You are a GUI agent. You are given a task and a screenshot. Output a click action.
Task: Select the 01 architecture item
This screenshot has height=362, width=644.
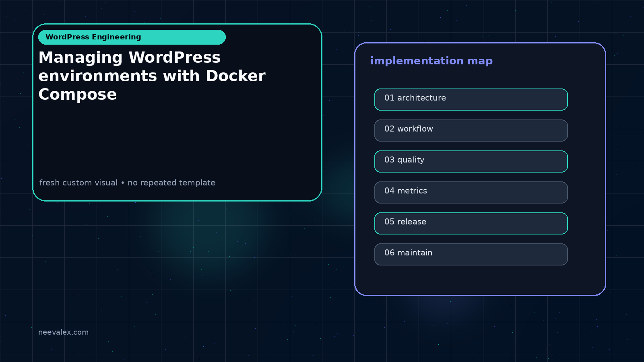(471, 99)
